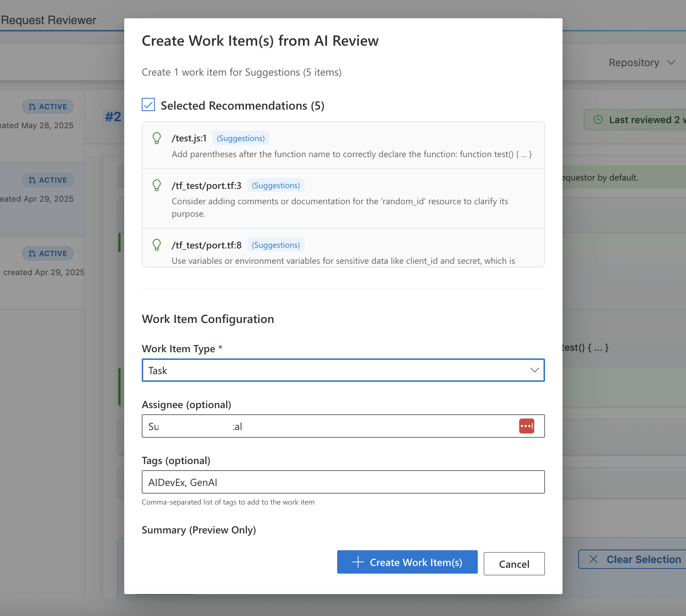Click the red identity icon in Assignee field

click(x=526, y=426)
